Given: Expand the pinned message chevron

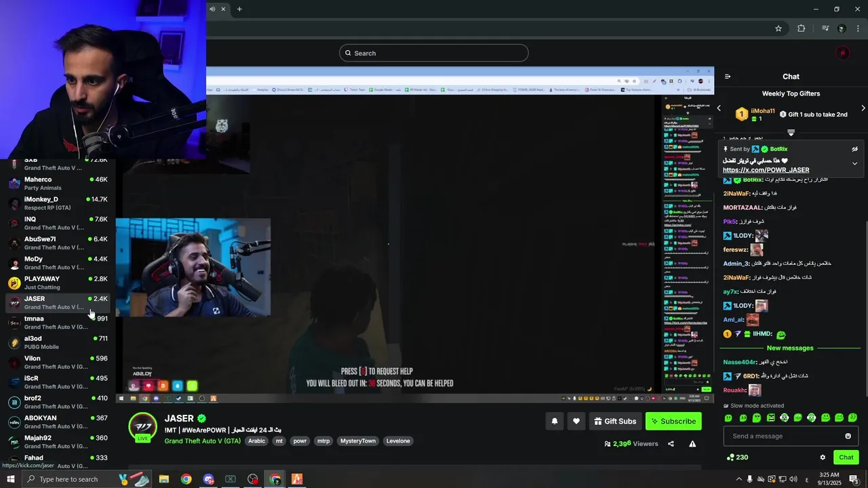Looking at the screenshot, I should [854, 163].
